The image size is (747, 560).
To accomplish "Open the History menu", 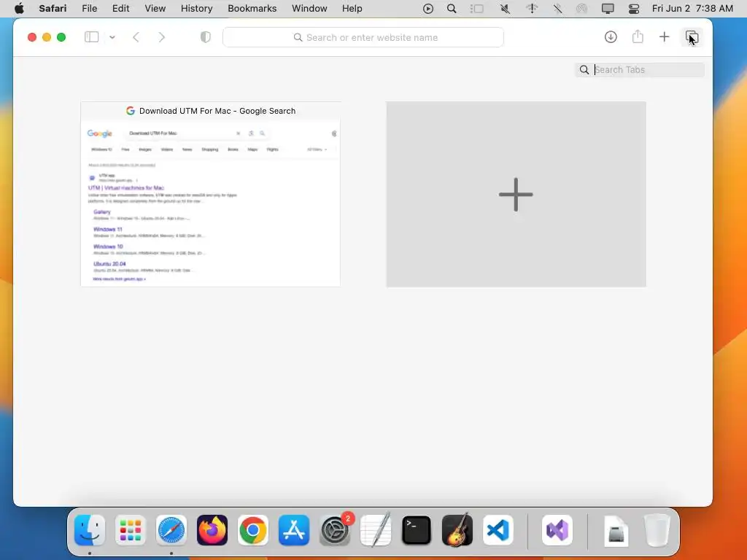I will pos(196,9).
